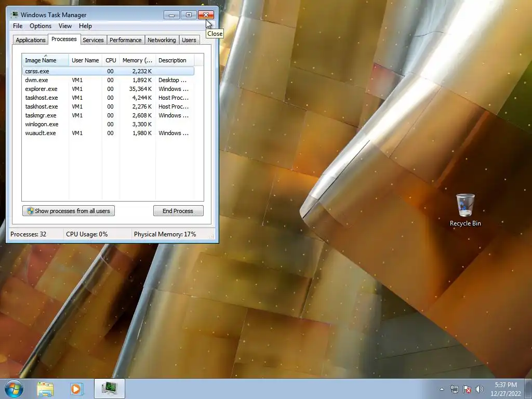Open the Help menu
This screenshot has height=399, width=532.
pyautogui.click(x=85, y=26)
